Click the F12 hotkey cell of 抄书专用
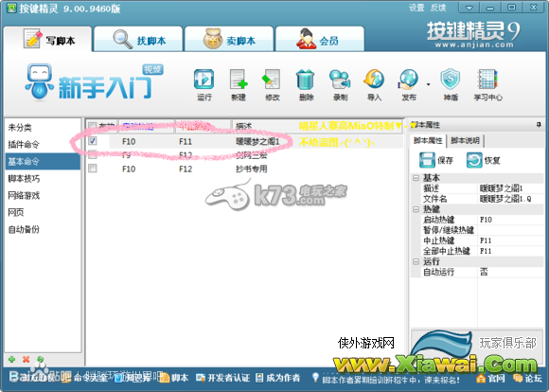The image size is (549, 392). [186, 169]
